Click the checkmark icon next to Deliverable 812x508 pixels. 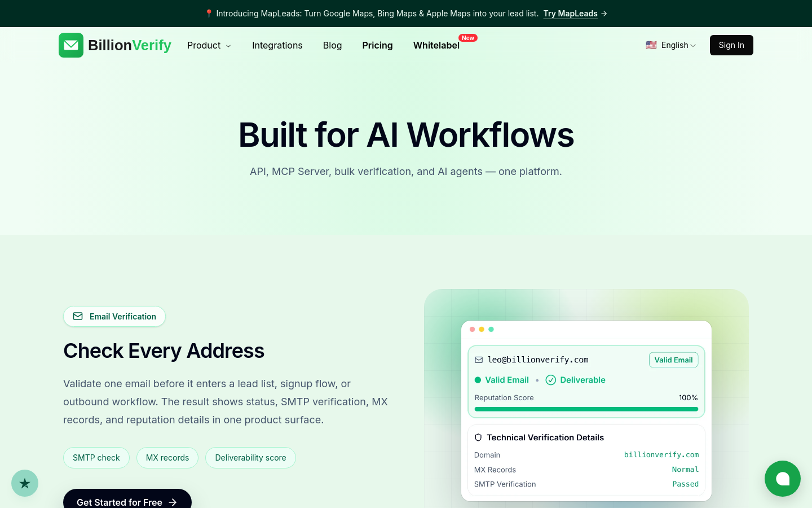[551, 380]
